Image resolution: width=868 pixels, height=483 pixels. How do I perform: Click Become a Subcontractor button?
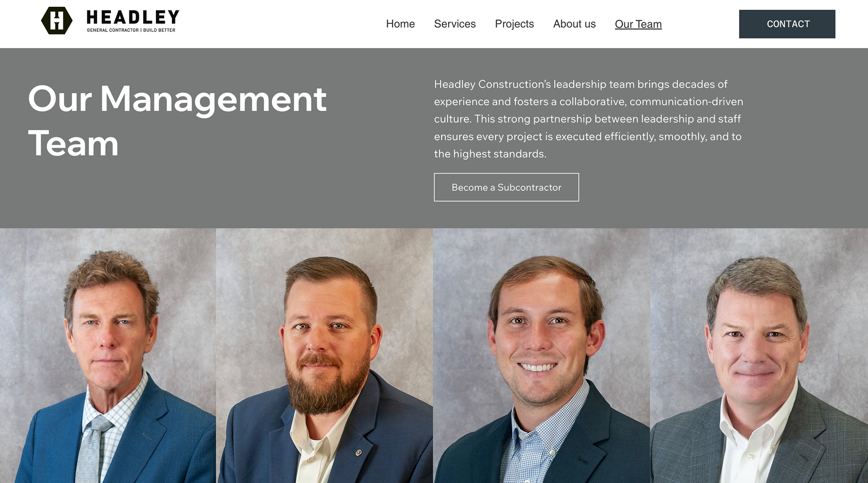(506, 187)
